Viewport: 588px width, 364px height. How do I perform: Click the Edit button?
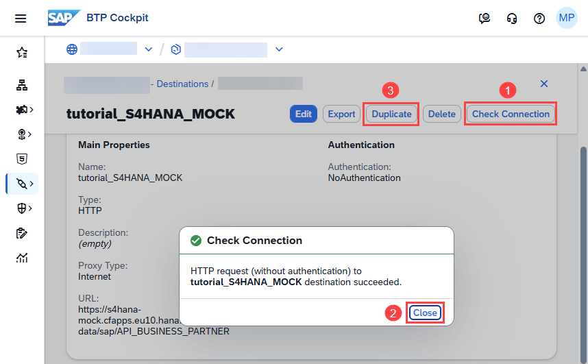[304, 114]
